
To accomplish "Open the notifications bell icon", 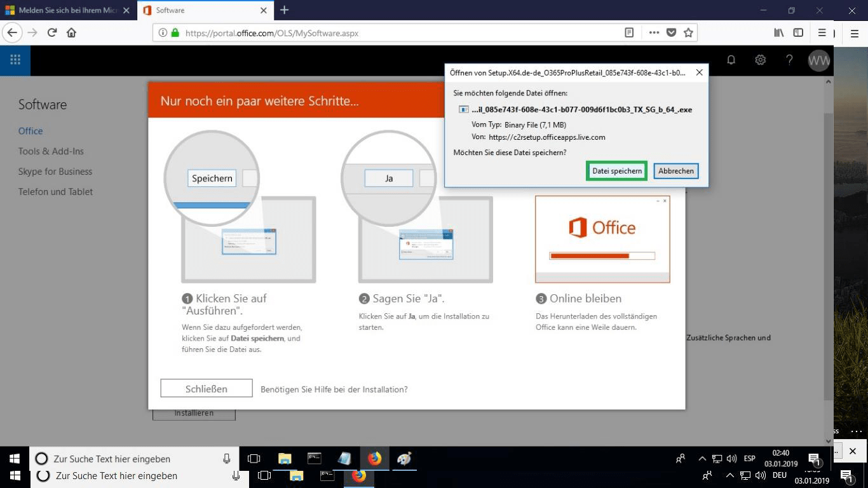I will point(731,60).
